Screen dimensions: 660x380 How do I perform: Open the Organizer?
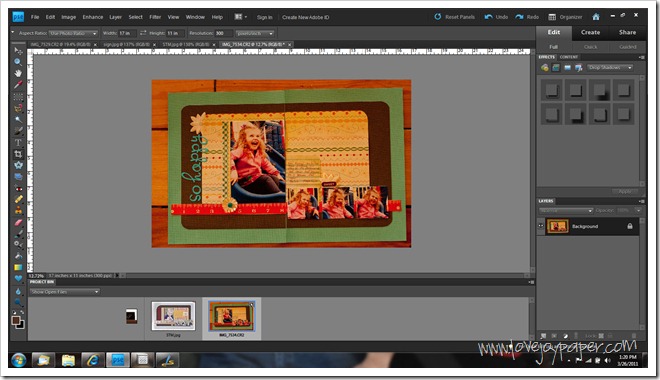click(565, 17)
